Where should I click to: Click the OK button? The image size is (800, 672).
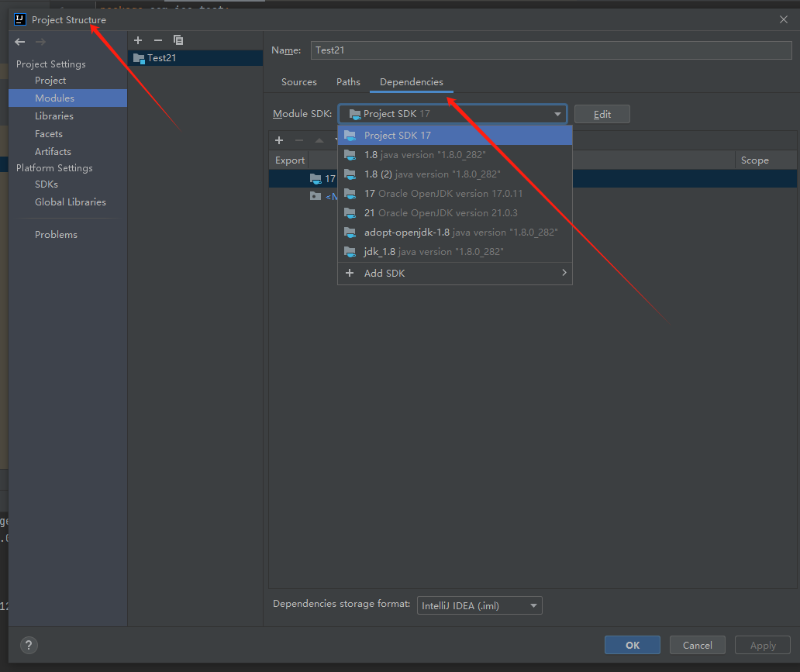click(x=632, y=646)
